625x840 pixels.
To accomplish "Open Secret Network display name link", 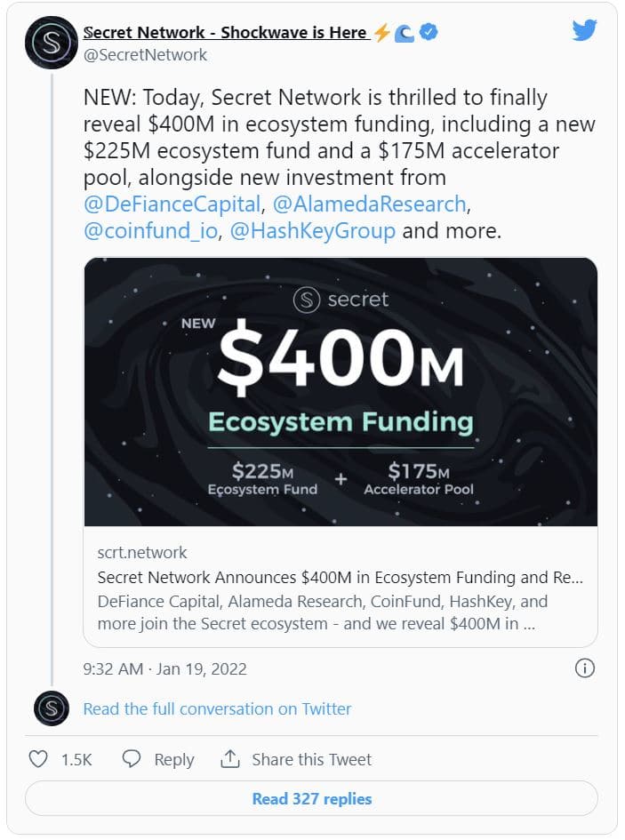I will pyautogui.click(x=224, y=33).
